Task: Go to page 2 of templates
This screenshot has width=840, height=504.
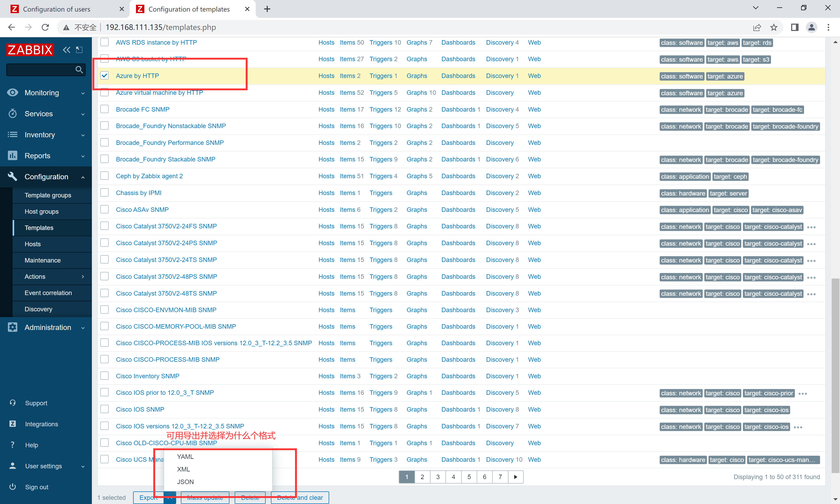Action: (422, 477)
